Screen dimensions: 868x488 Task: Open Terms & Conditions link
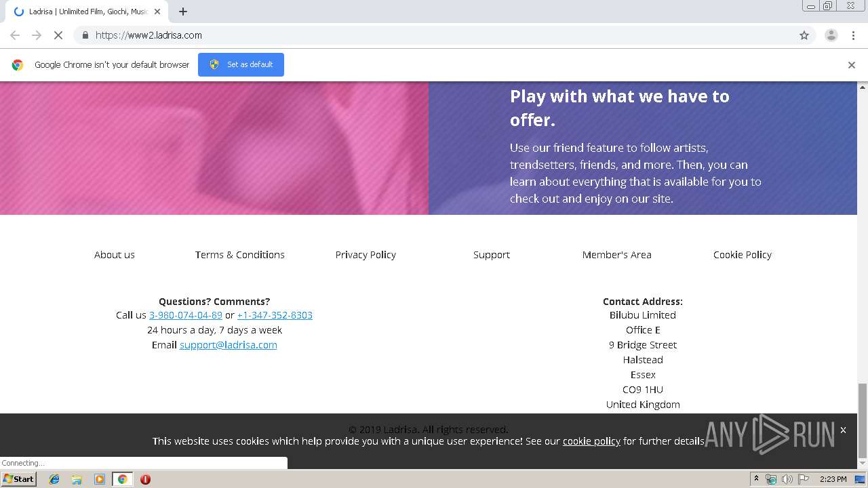pos(240,255)
